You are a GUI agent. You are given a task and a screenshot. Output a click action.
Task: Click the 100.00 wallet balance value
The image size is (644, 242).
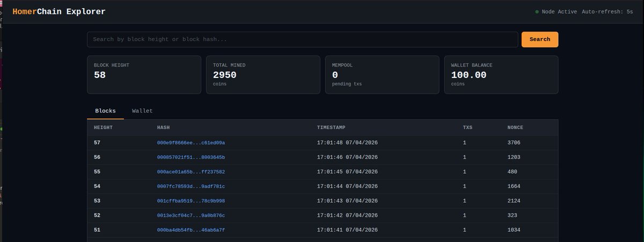[469, 75]
